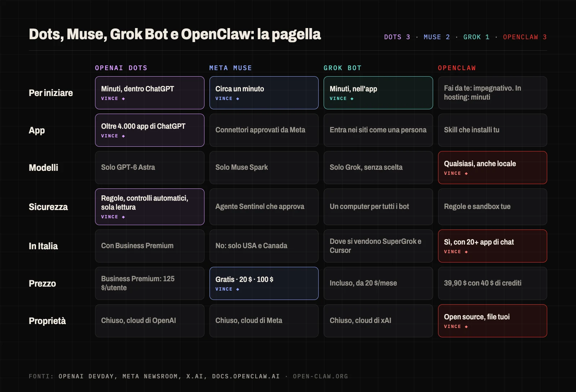Screen dimensions: 576x392
Task: Select '39,90 $ con 40 $ di crediti' cell
Action: click(492, 283)
